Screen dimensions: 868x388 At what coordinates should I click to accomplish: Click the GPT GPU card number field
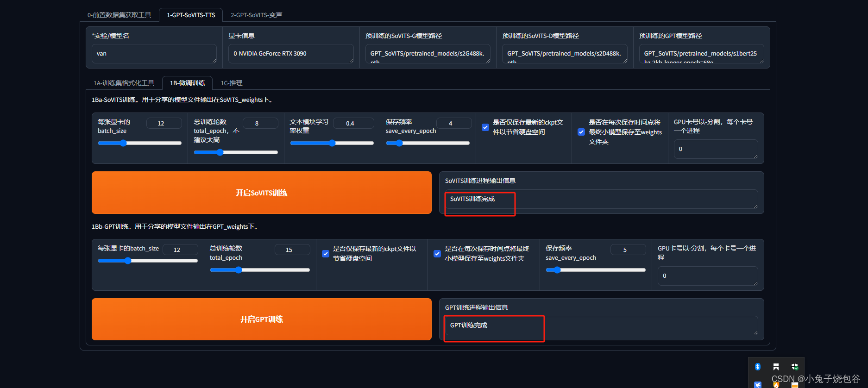[x=708, y=276]
